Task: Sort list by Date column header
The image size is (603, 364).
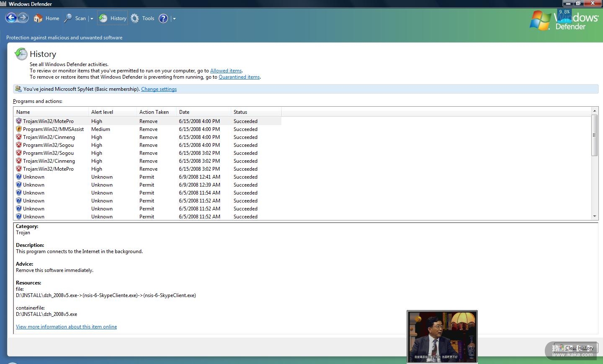Action: pyautogui.click(x=184, y=112)
